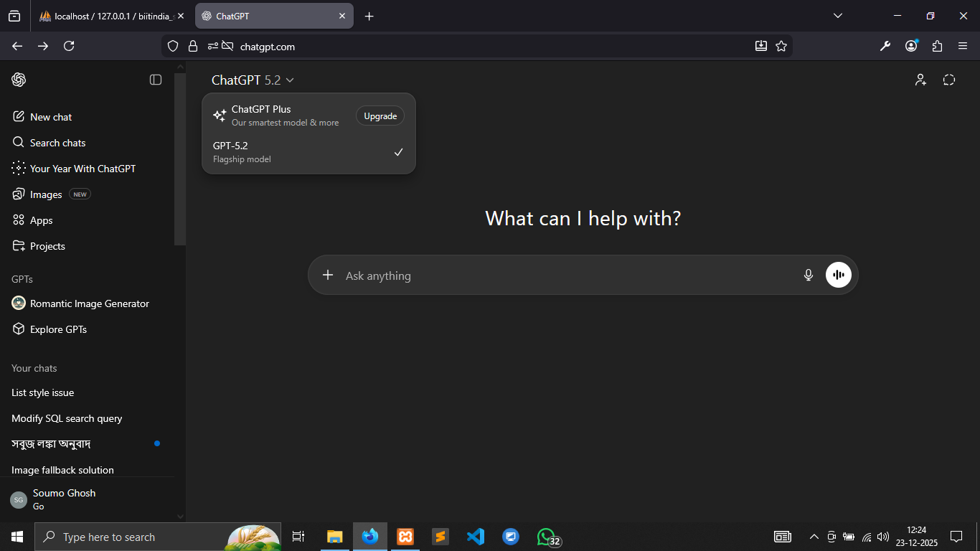Open Search chats in sidebar

pos(57,143)
